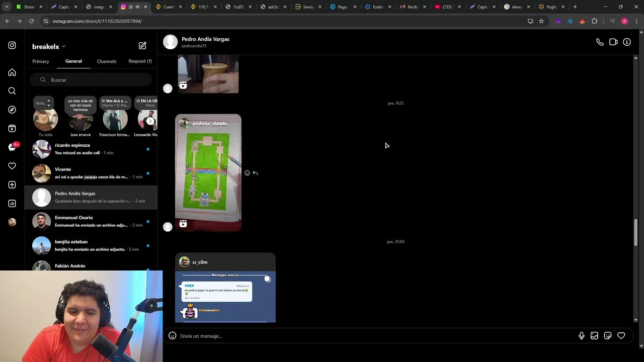644x362 pixels.
Task: Start a new message with compose icon
Action: point(142,46)
